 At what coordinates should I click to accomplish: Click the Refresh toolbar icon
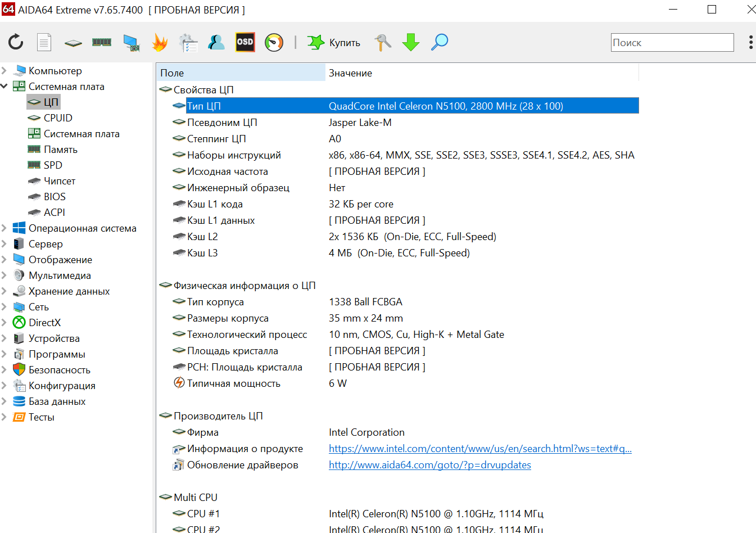pyautogui.click(x=16, y=42)
